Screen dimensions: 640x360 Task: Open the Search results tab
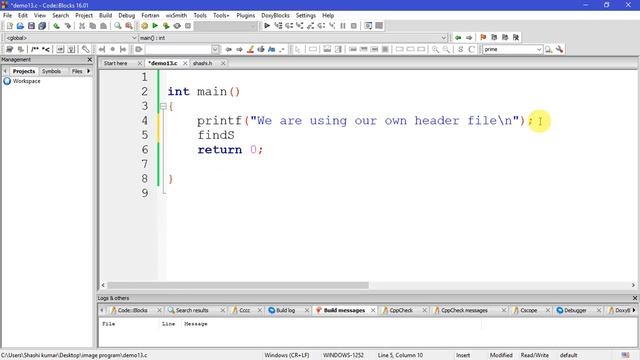tap(192, 310)
